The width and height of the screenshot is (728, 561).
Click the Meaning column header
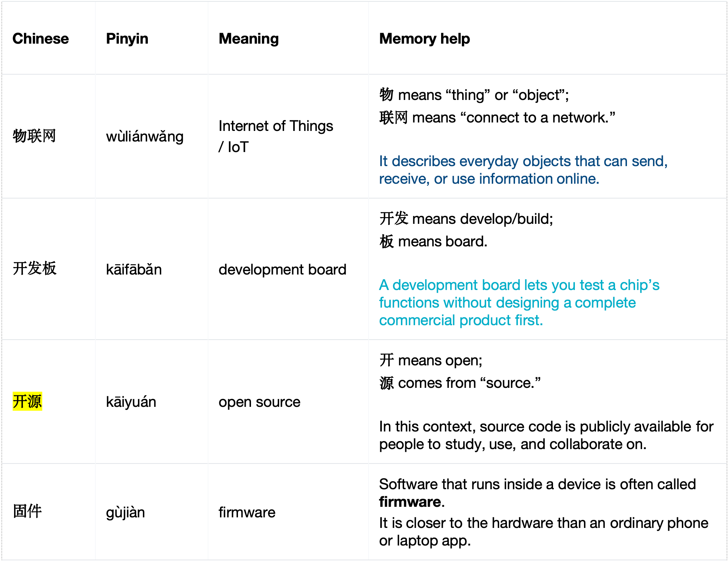249,39
